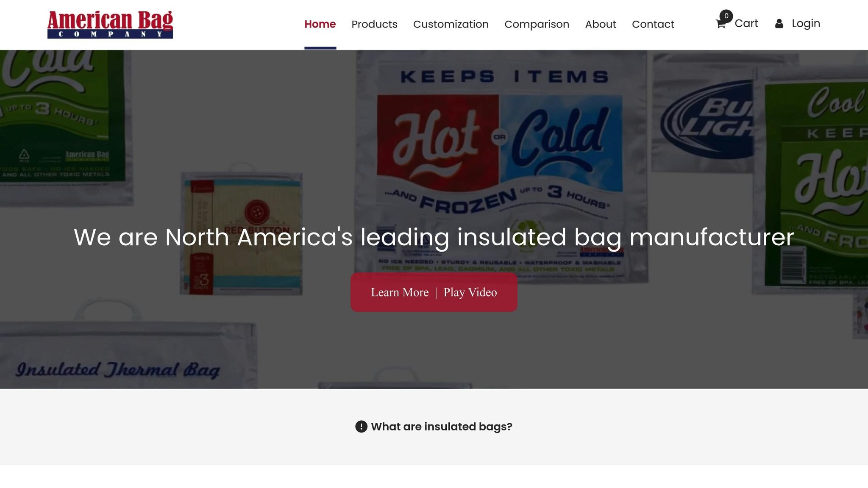
Task: Open the Home menu item
Action: (x=320, y=24)
